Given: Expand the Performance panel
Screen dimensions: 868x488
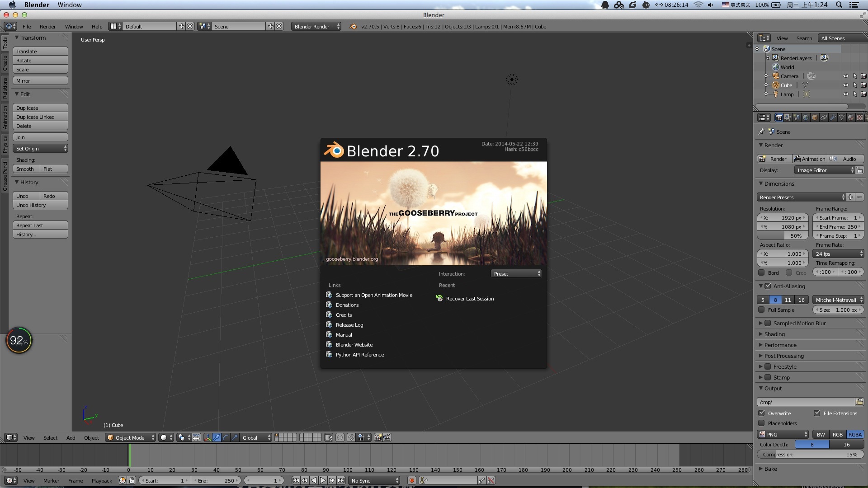Looking at the screenshot, I should click(780, 345).
